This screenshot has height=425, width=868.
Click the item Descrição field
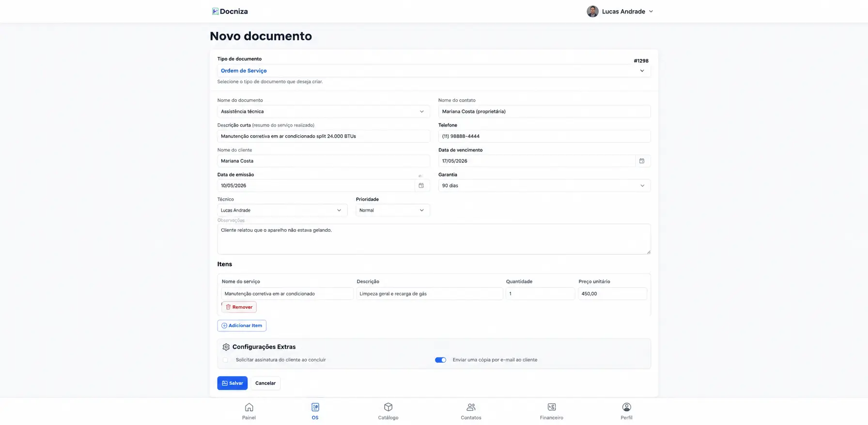click(430, 294)
